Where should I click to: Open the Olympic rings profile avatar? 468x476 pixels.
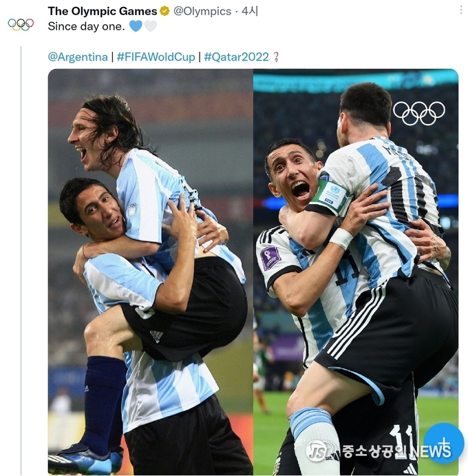tap(21, 25)
